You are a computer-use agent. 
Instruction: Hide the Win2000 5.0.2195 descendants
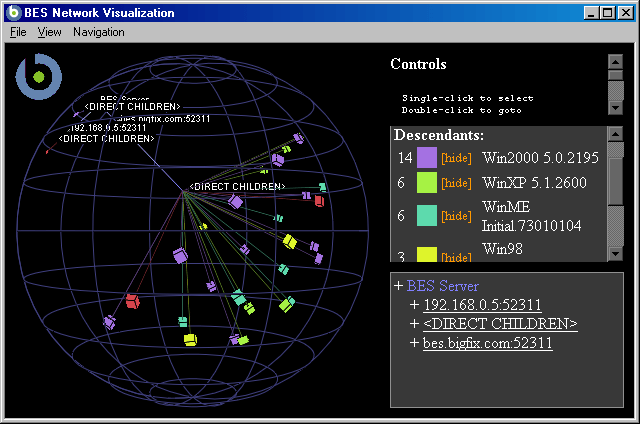click(x=456, y=158)
